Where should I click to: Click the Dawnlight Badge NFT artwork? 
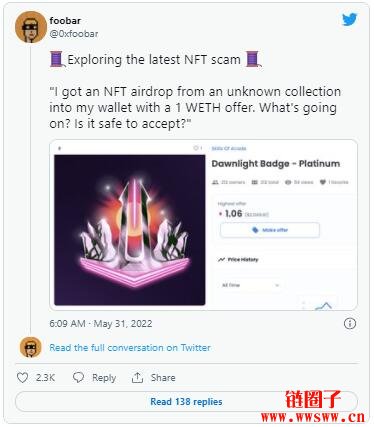(130, 230)
